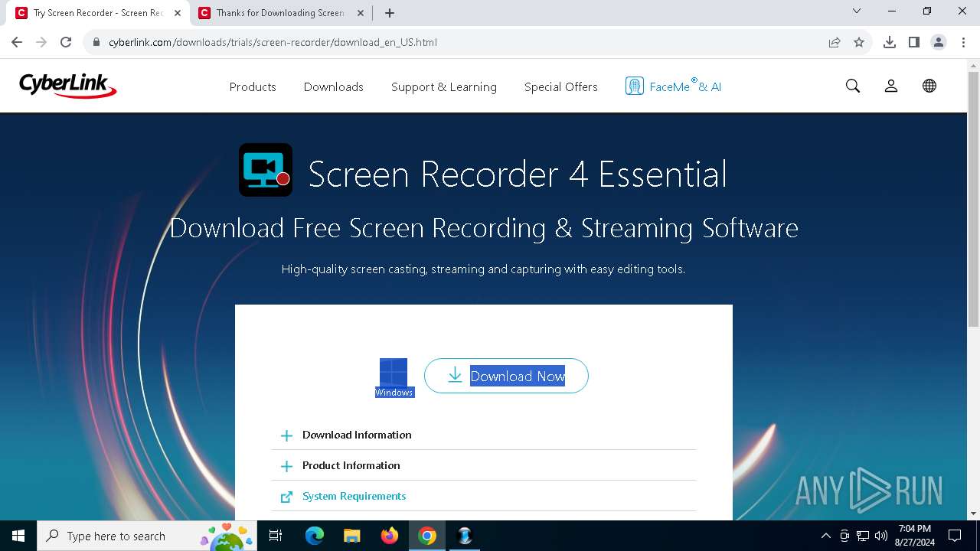Click the scrollbar down arrow
The height and width of the screenshot is (551, 980).
[x=973, y=514]
